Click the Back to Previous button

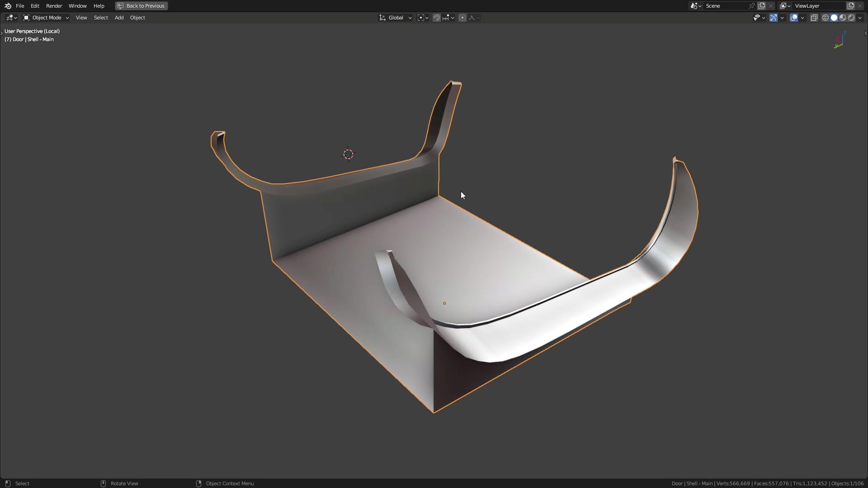click(x=141, y=6)
